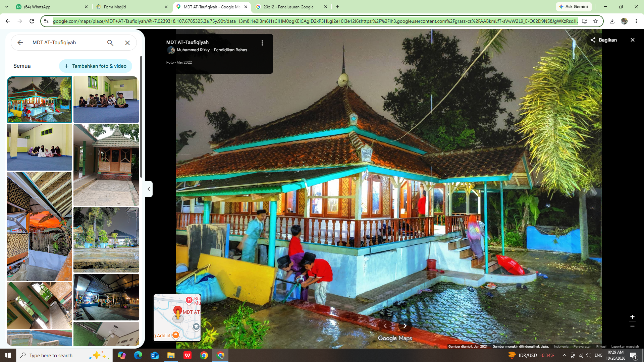Reload the page
Screen dimensions: 644x362
(x=32, y=21)
